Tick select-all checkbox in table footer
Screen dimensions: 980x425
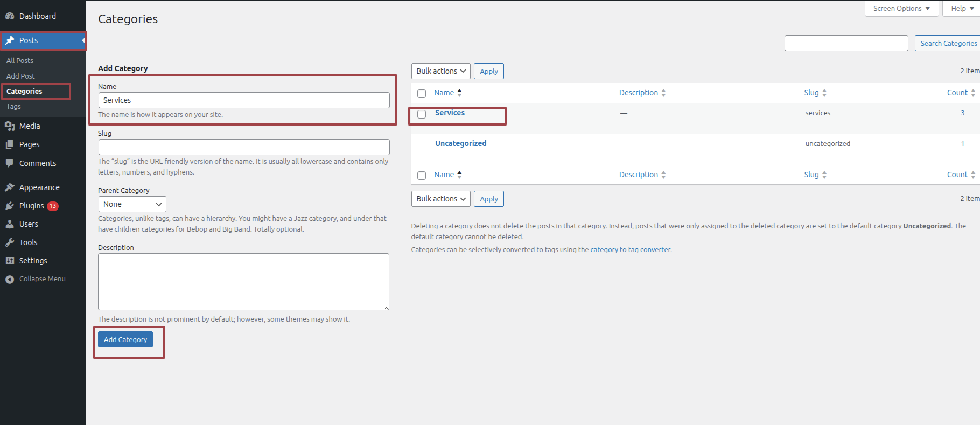(422, 176)
